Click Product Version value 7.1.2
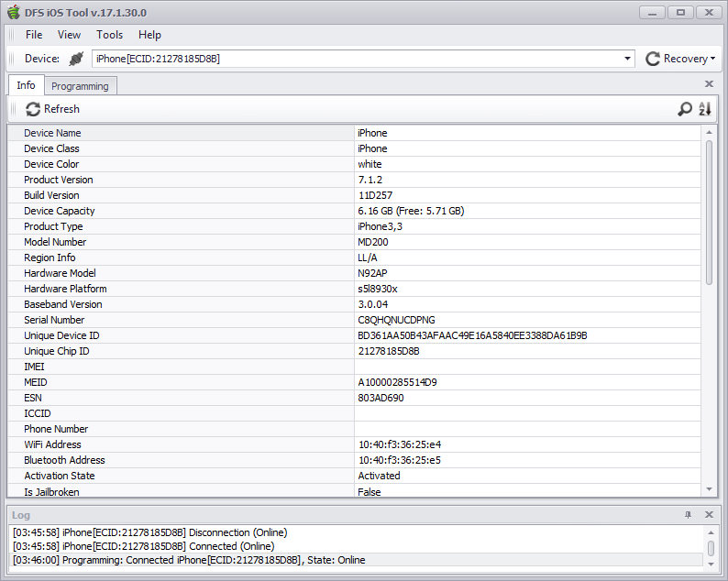Screen dimensions: 728x581 click(370, 180)
